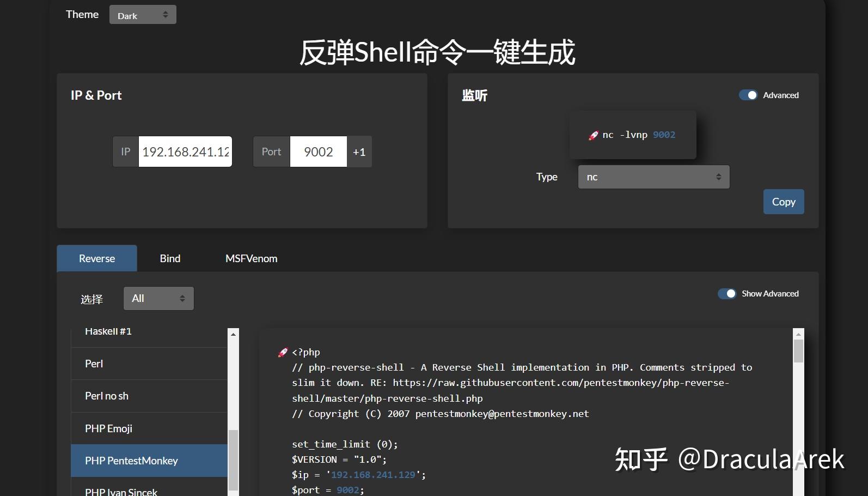Click the Copyright 2007 pentestmonkey comment line

pyautogui.click(x=441, y=414)
